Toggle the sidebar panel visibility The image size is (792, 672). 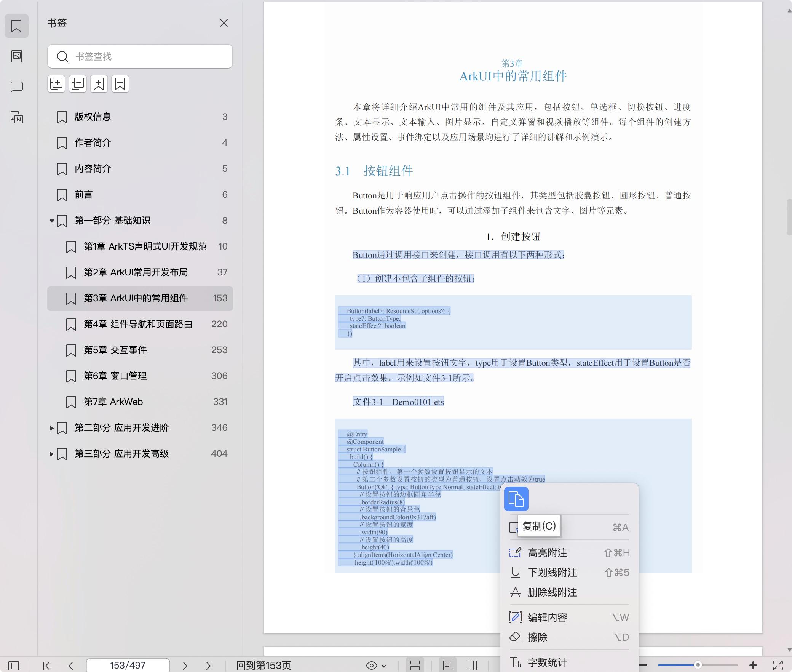pos(14,666)
